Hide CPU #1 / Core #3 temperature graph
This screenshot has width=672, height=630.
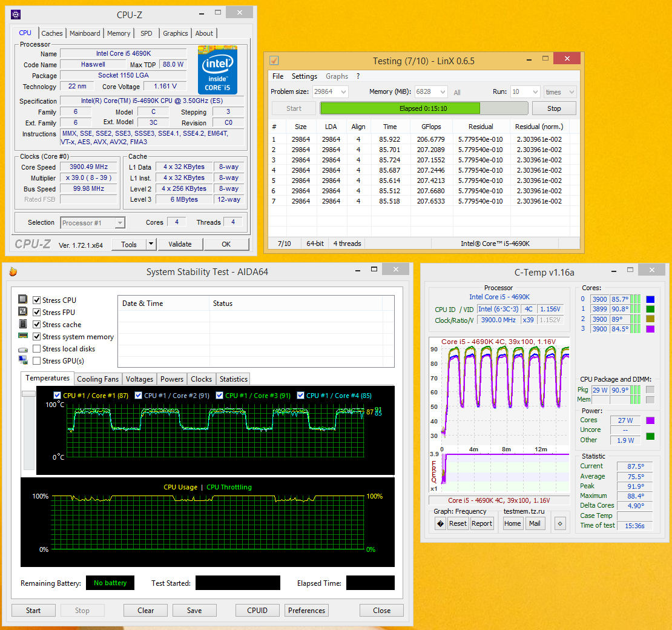tap(220, 396)
